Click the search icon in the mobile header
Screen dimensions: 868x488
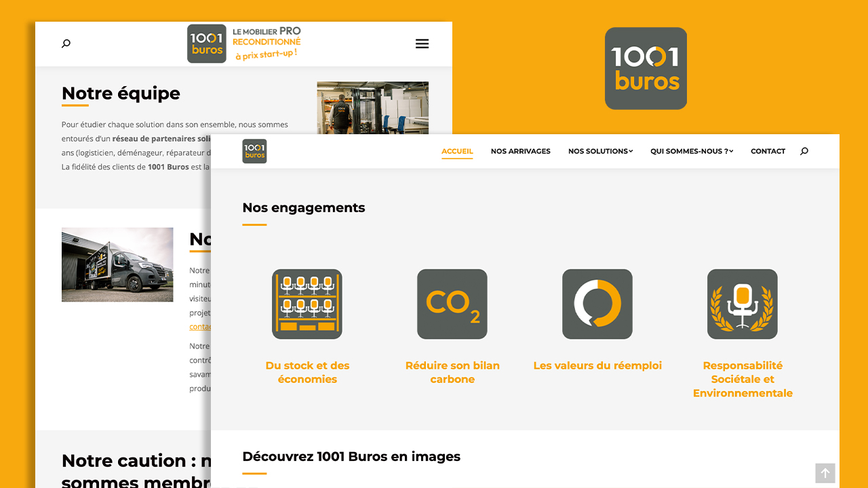(x=66, y=44)
